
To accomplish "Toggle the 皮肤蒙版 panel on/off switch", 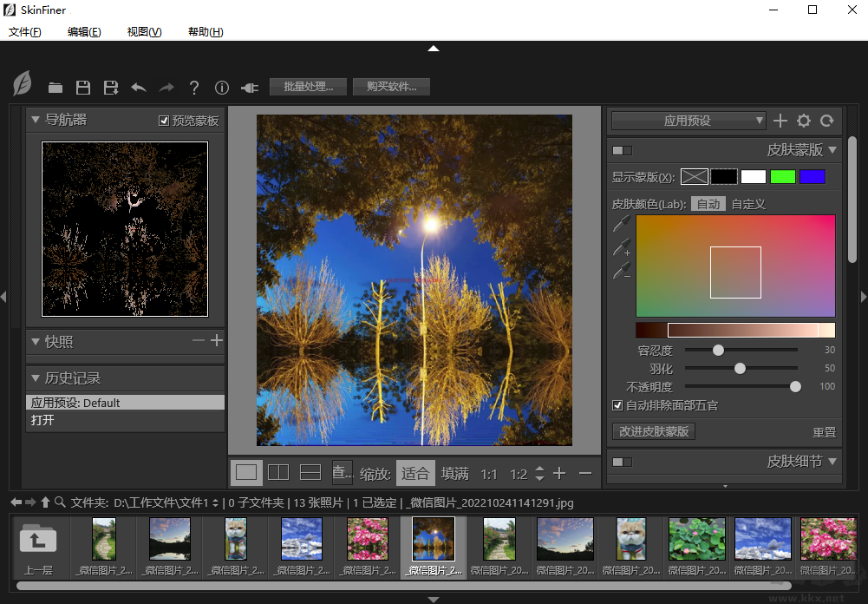I will tap(623, 150).
